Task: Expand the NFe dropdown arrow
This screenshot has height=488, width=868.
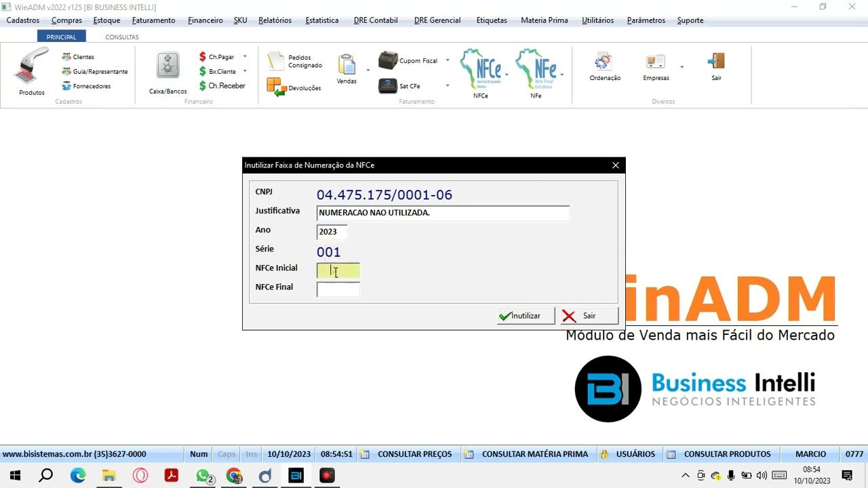Action: [561, 74]
